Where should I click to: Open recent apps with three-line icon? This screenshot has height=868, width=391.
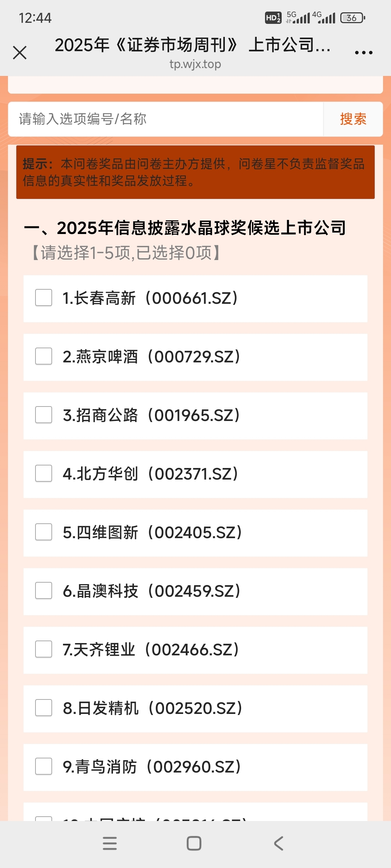coord(110,843)
